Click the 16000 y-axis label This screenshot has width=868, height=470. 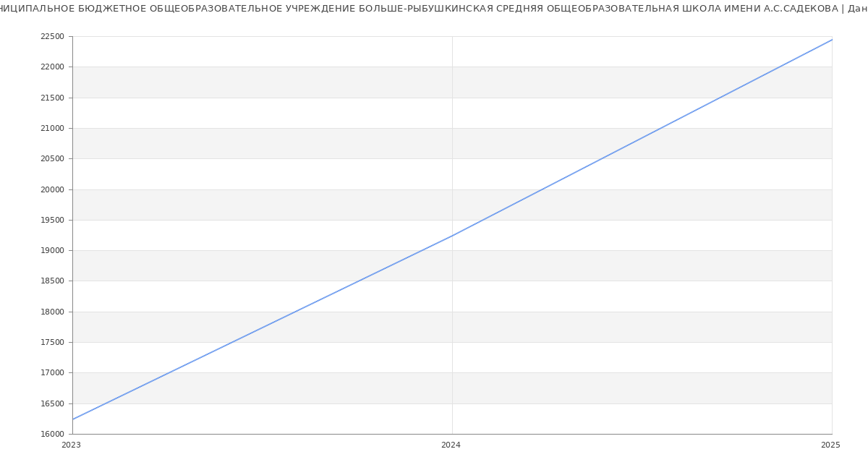[52, 435]
